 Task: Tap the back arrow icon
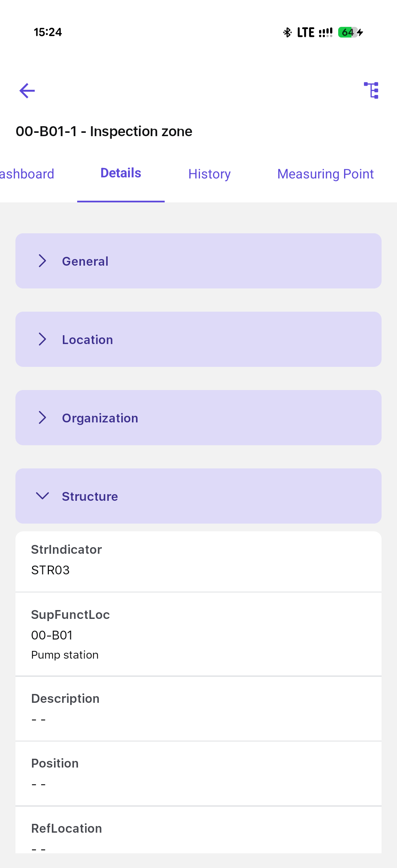(x=27, y=91)
